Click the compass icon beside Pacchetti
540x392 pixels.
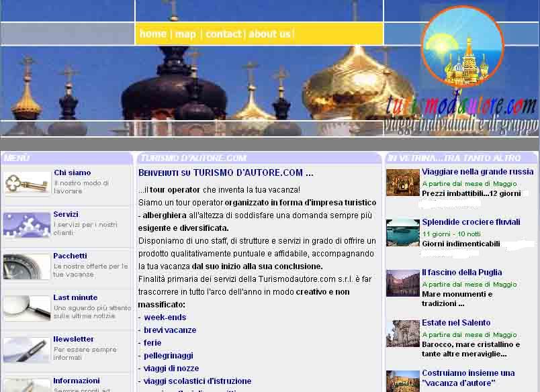[x=26, y=266]
